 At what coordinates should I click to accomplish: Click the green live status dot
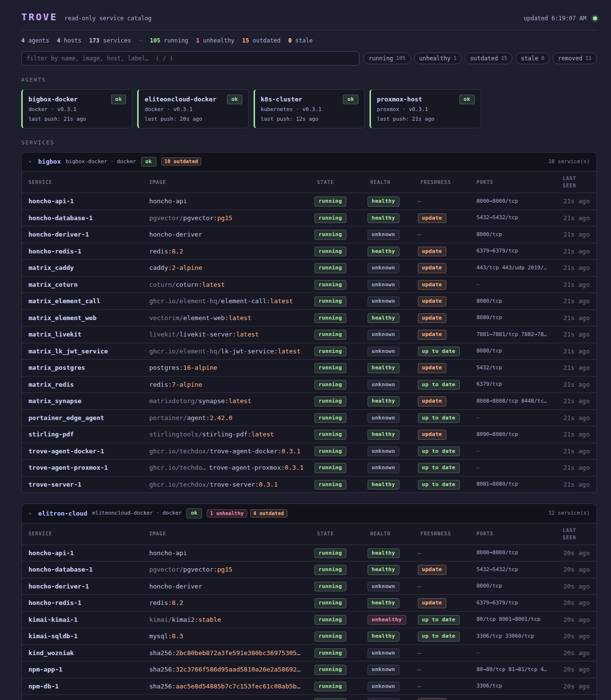pyautogui.click(x=595, y=18)
